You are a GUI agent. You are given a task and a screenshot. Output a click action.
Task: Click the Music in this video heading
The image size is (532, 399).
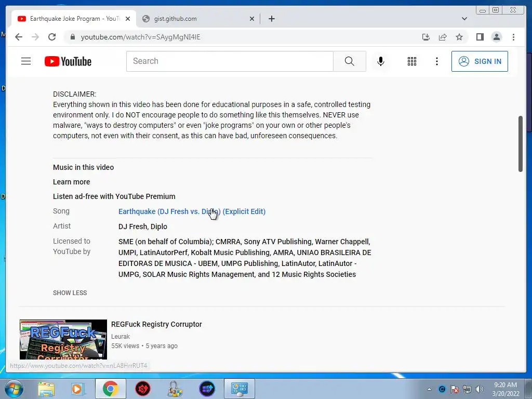point(83,167)
